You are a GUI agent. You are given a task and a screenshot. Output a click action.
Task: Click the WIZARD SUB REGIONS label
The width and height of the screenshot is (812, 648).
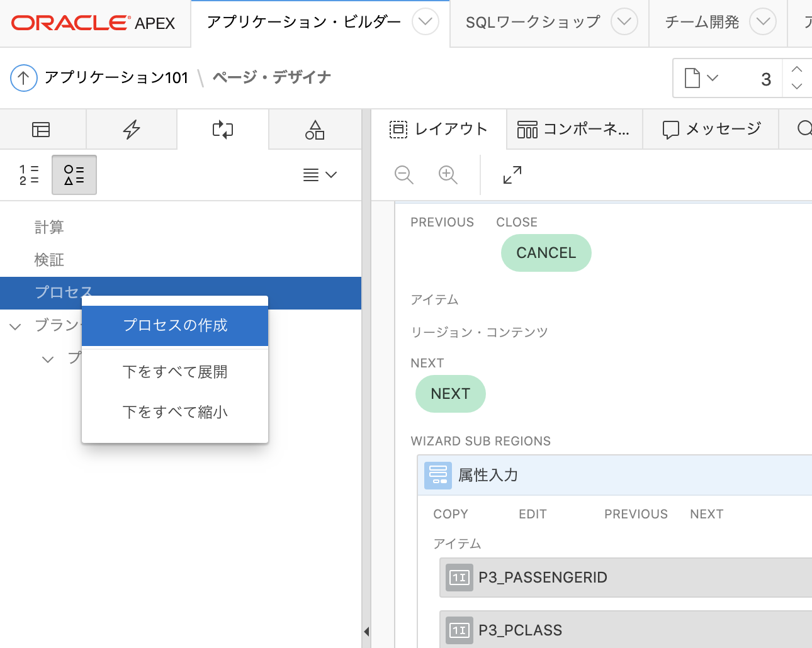(481, 441)
